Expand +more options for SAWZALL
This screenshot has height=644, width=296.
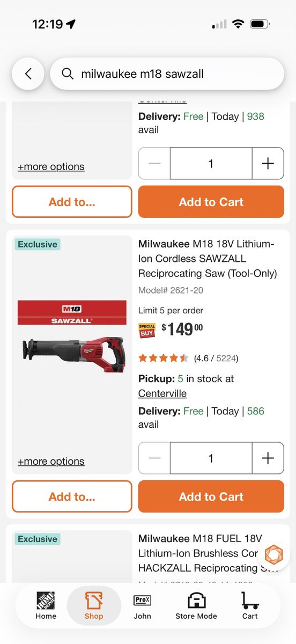point(51,462)
